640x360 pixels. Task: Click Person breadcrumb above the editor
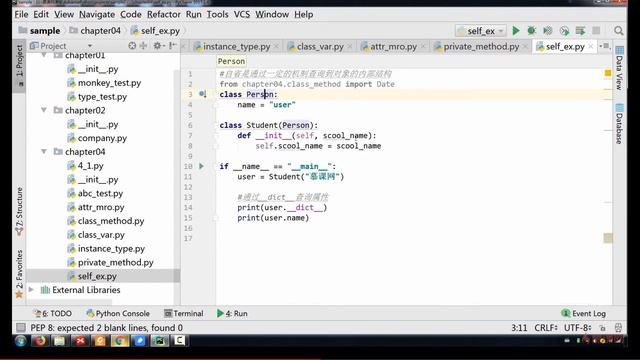231,61
